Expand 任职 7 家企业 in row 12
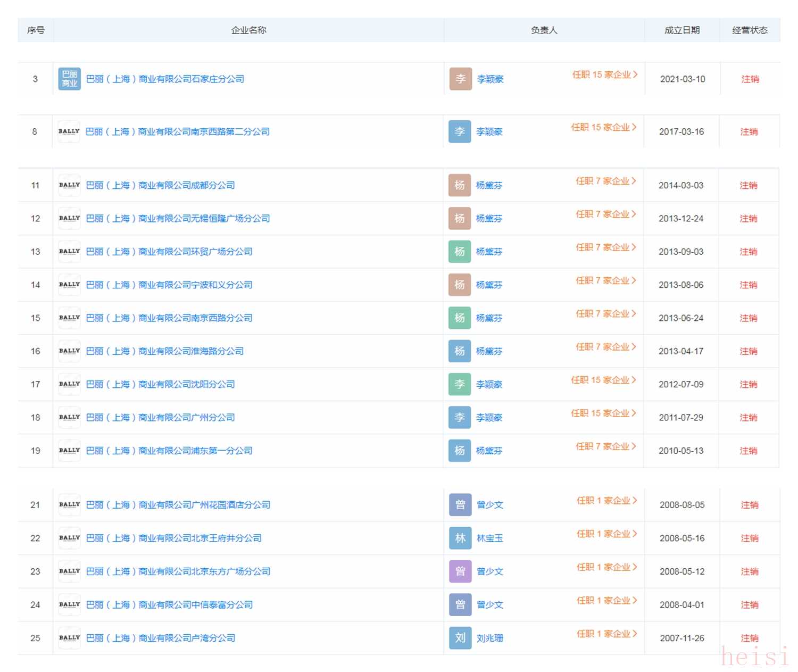The height and width of the screenshot is (672, 798). tap(605, 214)
